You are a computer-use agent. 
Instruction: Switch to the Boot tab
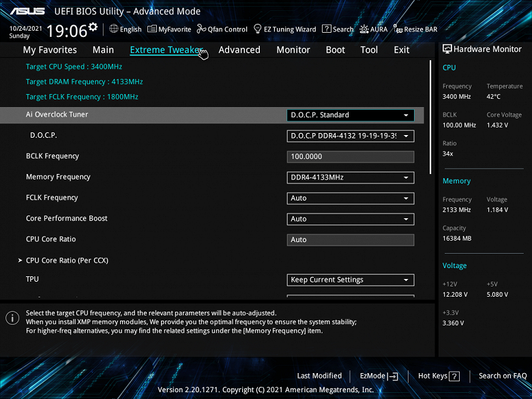335,50
